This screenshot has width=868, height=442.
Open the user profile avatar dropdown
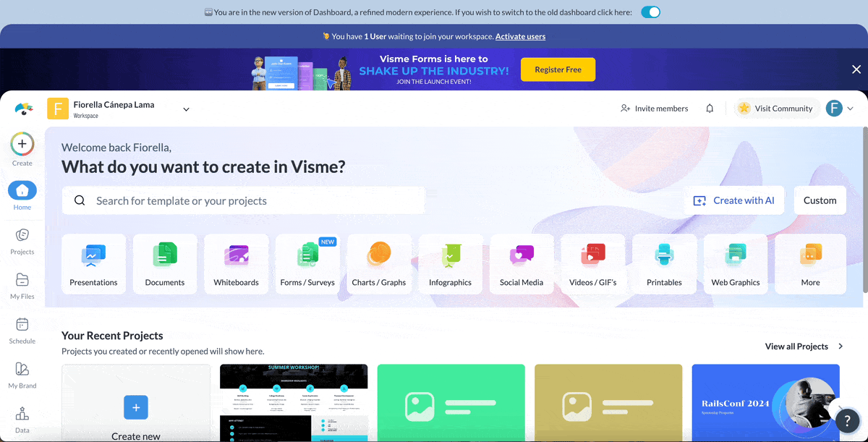(839, 109)
